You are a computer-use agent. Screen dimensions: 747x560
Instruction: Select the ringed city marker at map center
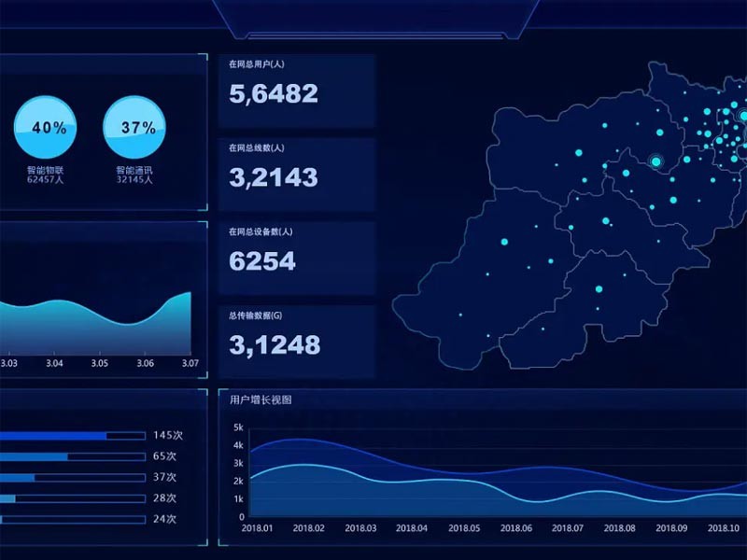(655, 161)
